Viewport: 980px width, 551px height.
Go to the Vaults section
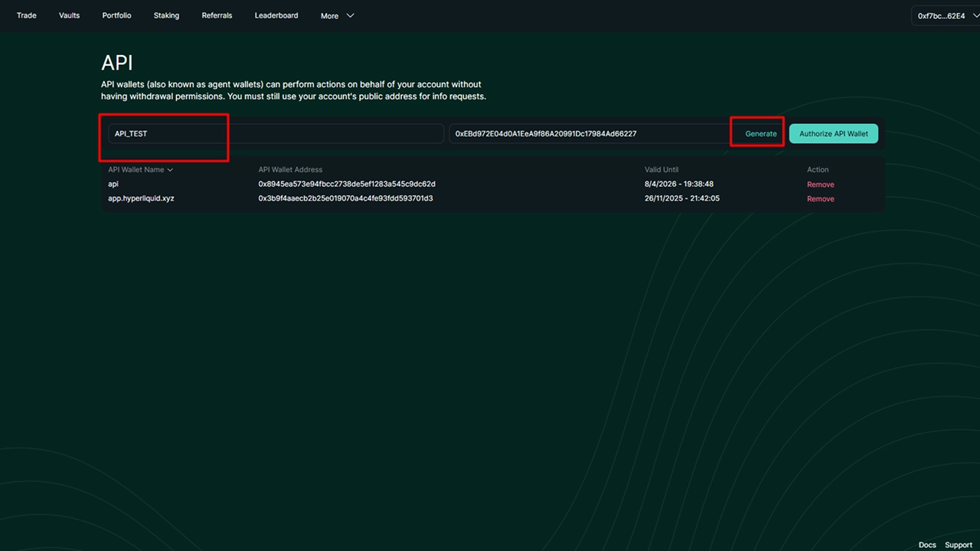point(69,15)
